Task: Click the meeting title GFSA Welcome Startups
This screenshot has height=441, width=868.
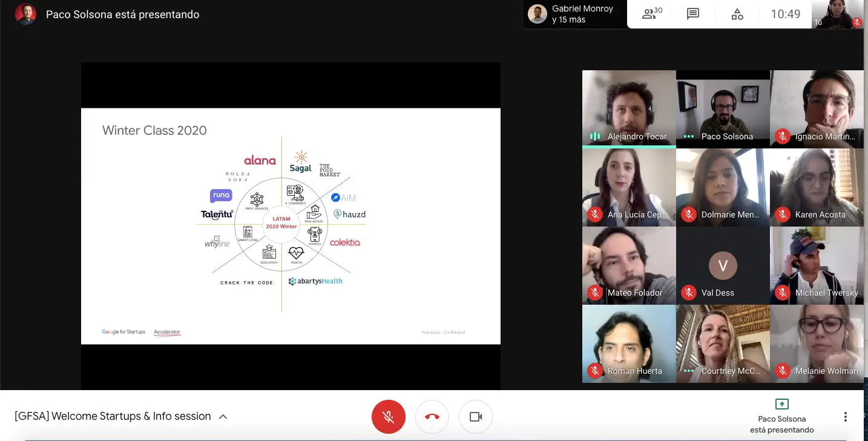Action: click(x=113, y=416)
